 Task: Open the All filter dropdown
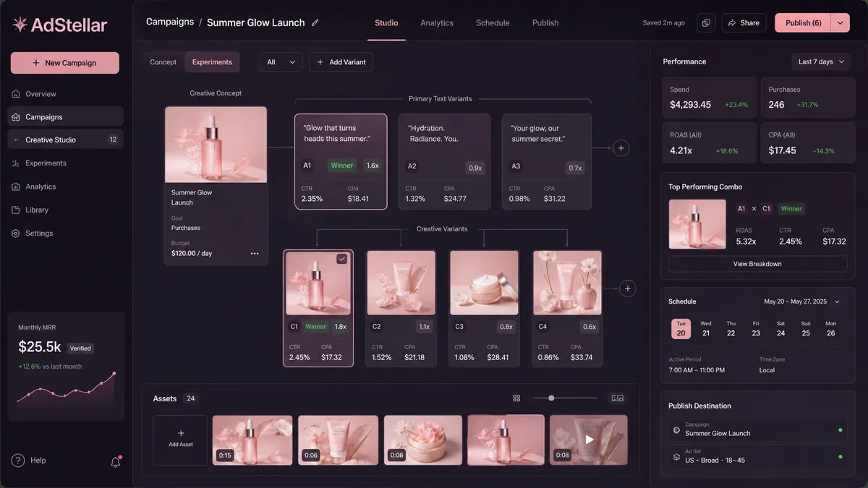281,62
